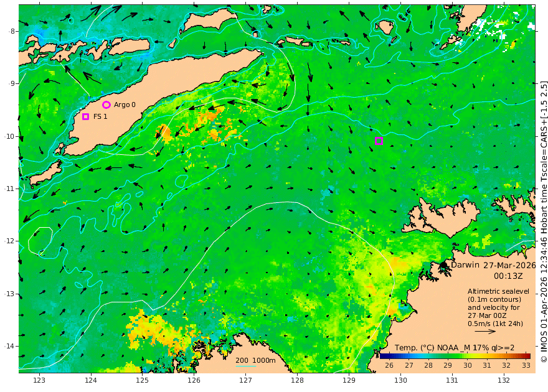Click the '(0.1m contours)' legend line
548x392 pixels.
pos(494,299)
